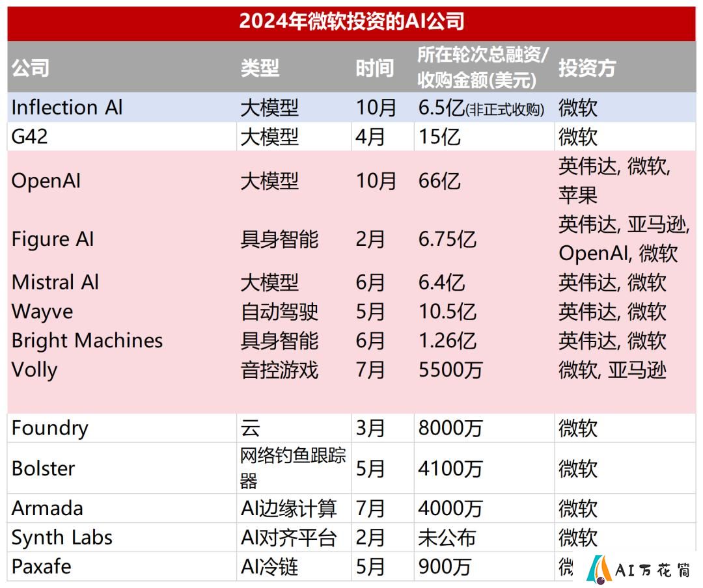The height and width of the screenshot is (588, 703).
Task: Select the '时间' column header
Action: click(x=375, y=68)
